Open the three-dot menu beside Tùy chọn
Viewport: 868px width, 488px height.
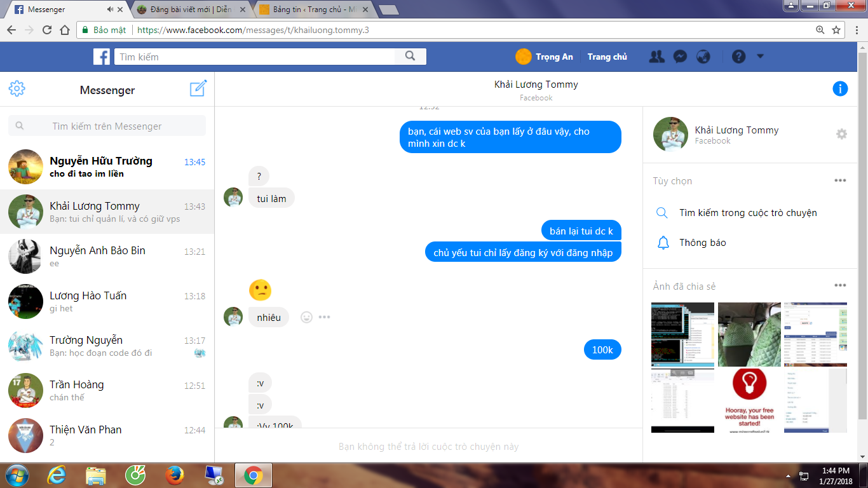point(840,180)
